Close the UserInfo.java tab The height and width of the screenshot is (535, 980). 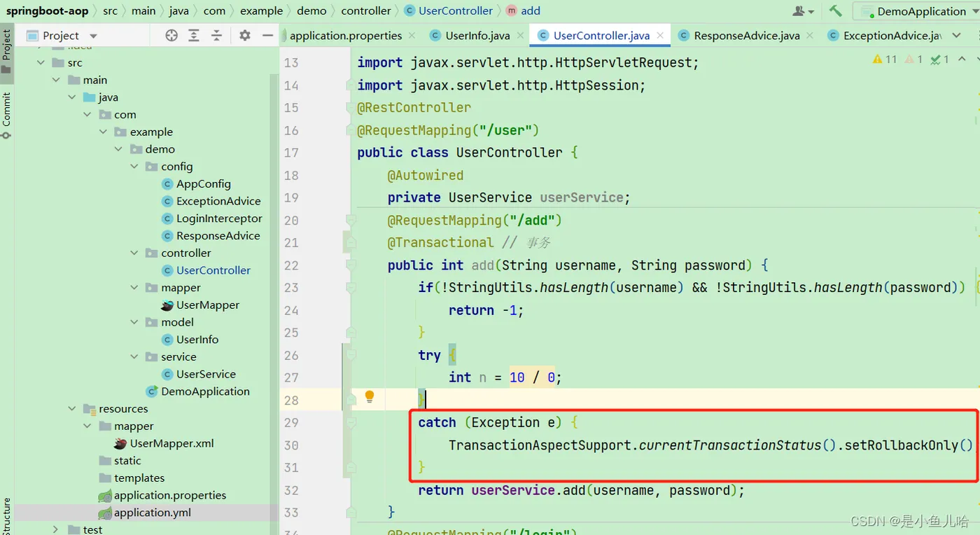[x=521, y=35]
